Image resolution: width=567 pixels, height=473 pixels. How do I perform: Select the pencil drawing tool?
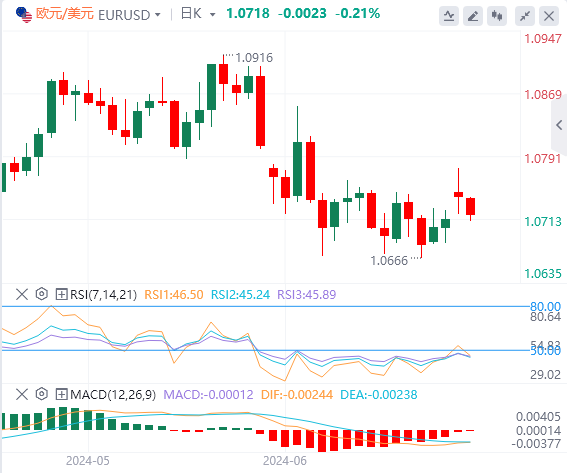[x=473, y=16]
